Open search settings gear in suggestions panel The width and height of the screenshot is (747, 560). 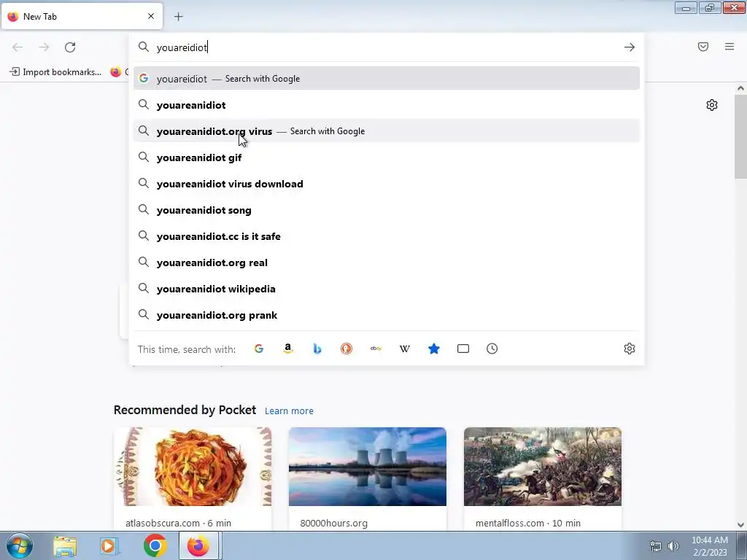(630, 349)
